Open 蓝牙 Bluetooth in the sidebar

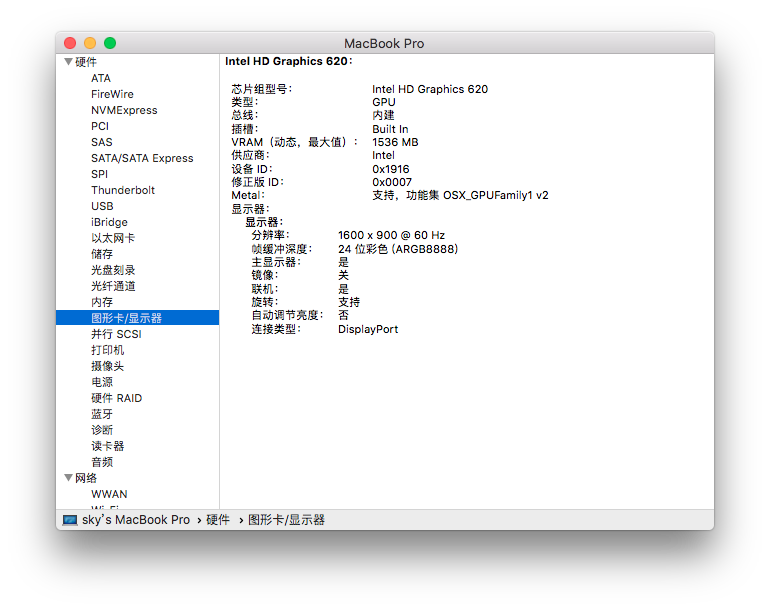(102, 414)
